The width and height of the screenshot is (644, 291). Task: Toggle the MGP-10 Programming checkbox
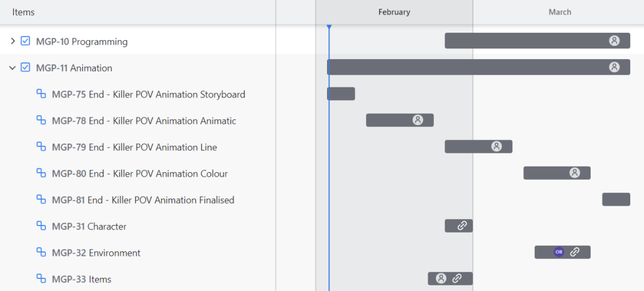coord(26,41)
